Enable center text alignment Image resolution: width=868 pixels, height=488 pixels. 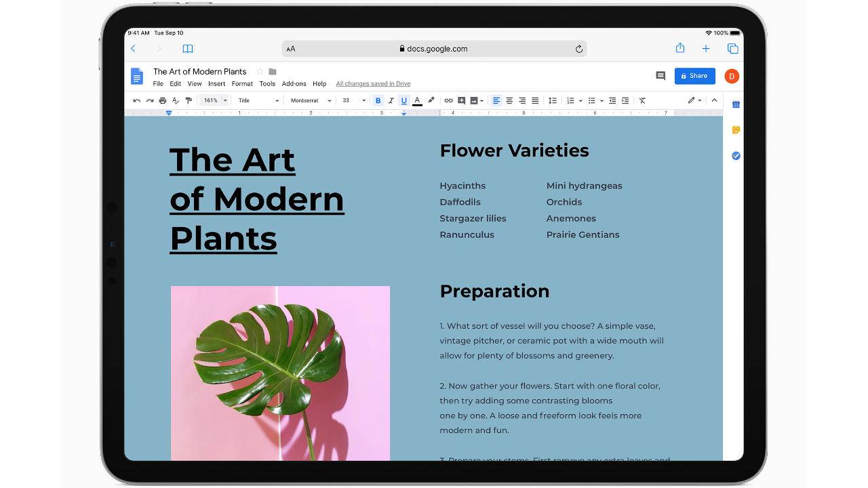(509, 100)
